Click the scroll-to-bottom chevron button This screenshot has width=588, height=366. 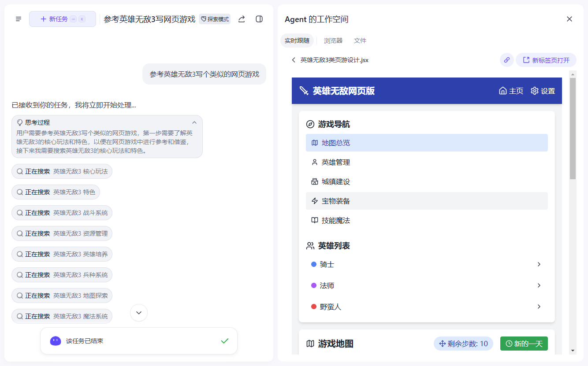pyautogui.click(x=139, y=313)
